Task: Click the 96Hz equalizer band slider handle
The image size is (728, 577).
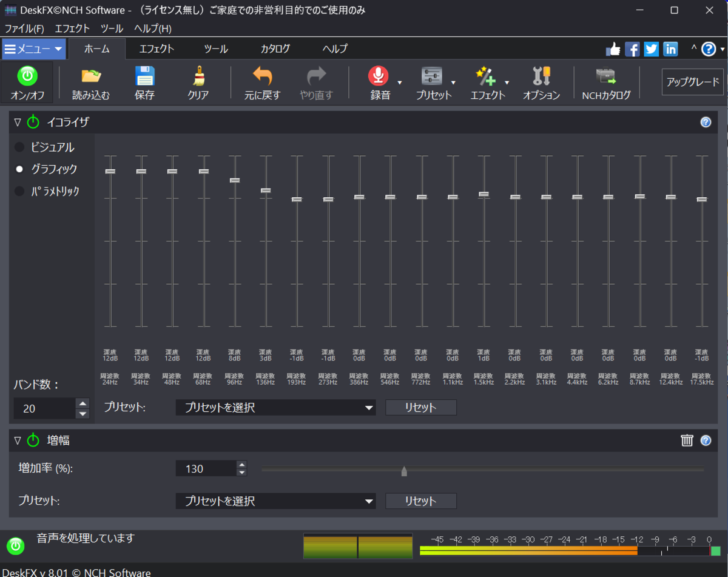Action: pyautogui.click(x=235, y=181)
